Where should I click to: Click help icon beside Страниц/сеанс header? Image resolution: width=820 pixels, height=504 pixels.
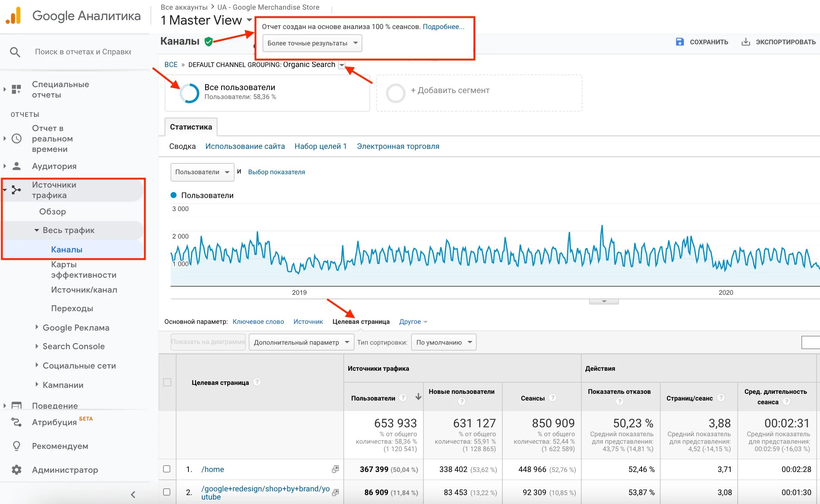click(721, 398)
